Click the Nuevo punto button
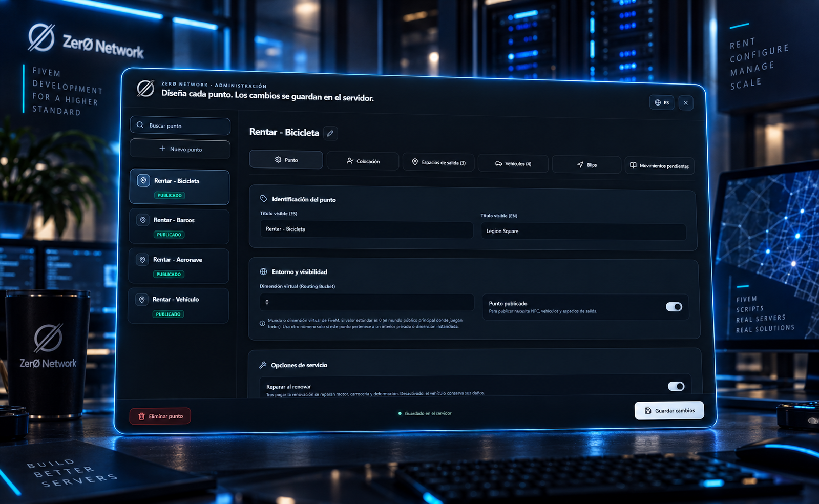This screenshot has height=504, width=819. coord(180,149)
